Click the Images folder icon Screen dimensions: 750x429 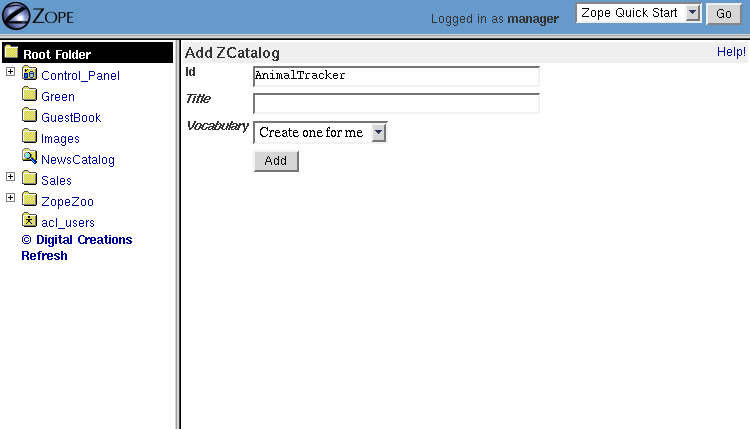coord(29,138)
